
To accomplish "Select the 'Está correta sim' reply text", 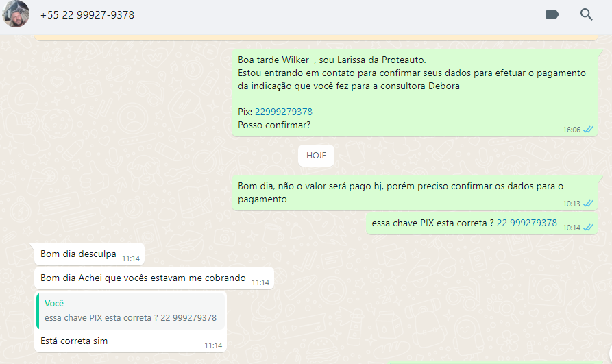I will click(x=74, y=341).
